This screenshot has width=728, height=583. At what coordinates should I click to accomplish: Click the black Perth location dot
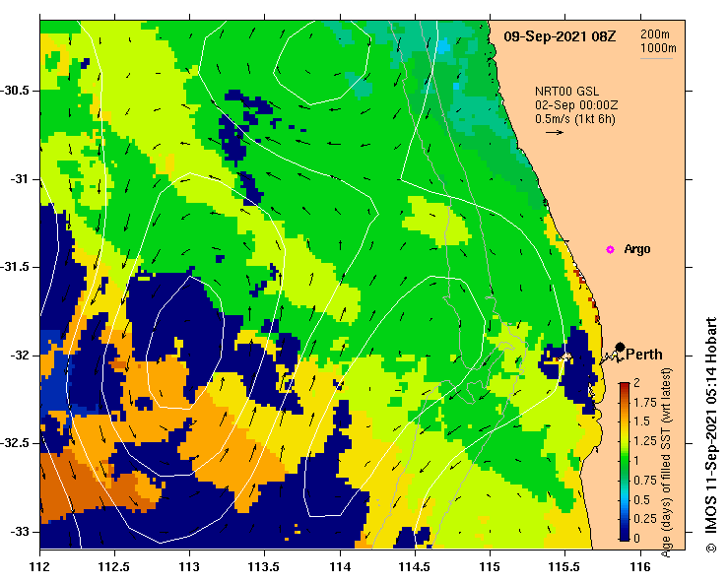pyautogui.click(x=620, y=348)
